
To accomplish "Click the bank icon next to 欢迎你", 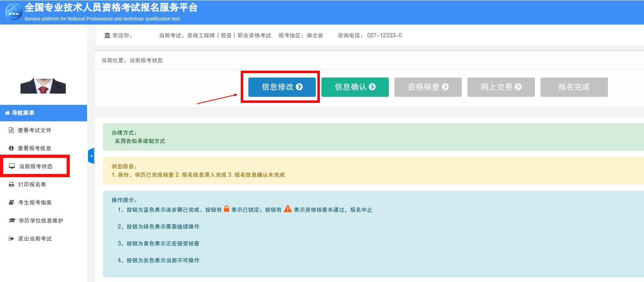I will 107,35.
